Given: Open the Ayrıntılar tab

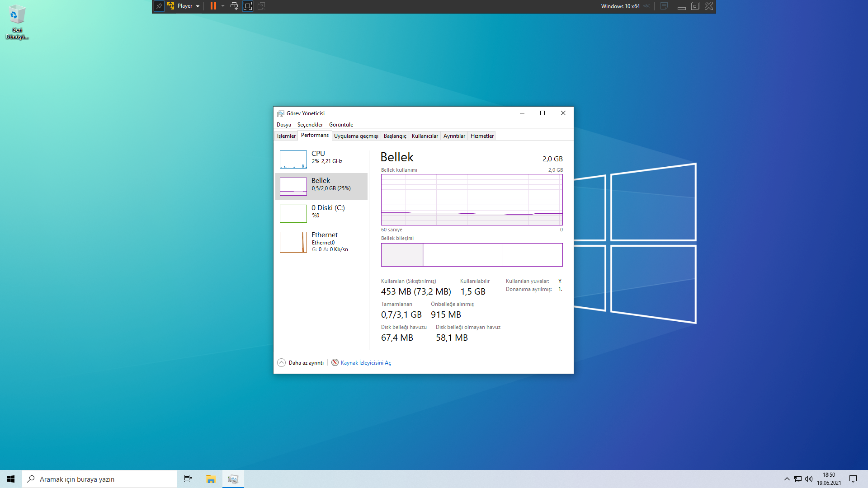Looking at the screenshot, I should point(454,136).
